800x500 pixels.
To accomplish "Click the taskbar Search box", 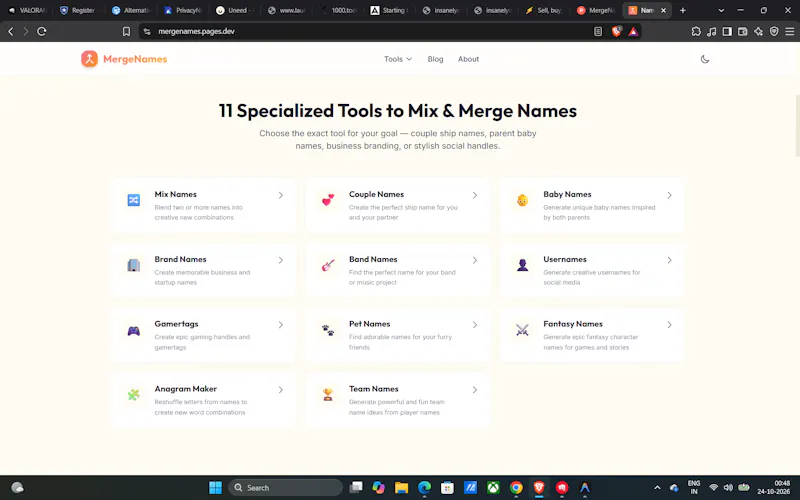I will (286, 488).
